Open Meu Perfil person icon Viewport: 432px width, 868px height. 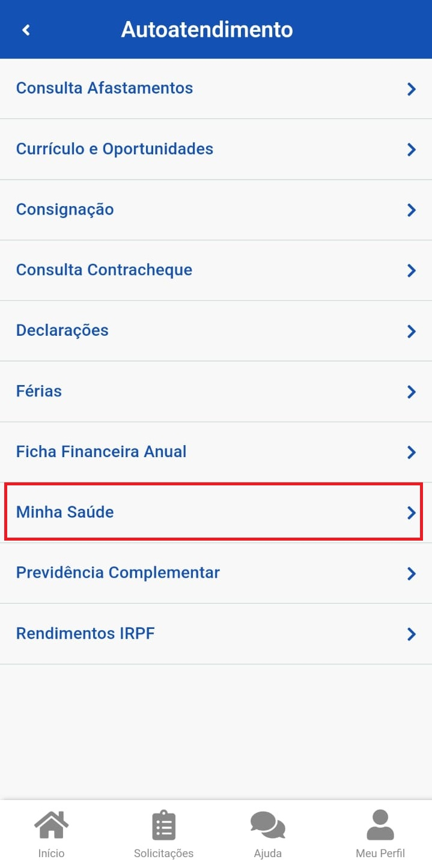coord(380,825)
